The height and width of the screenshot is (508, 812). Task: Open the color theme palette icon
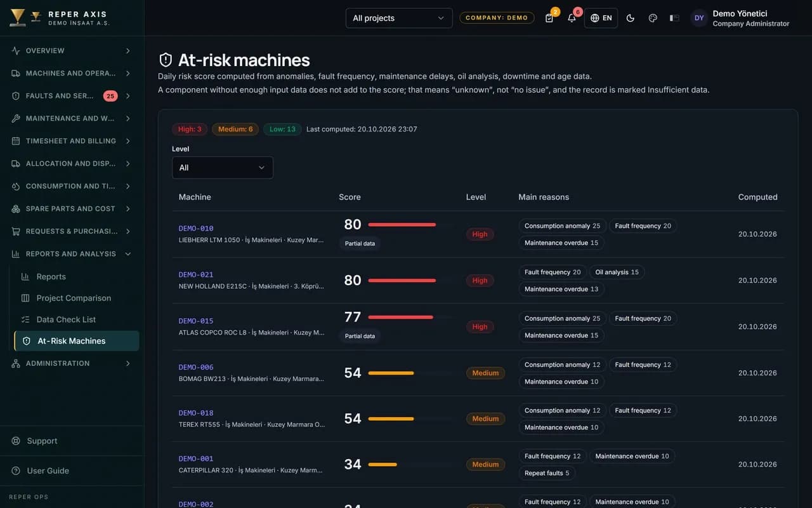653,18
